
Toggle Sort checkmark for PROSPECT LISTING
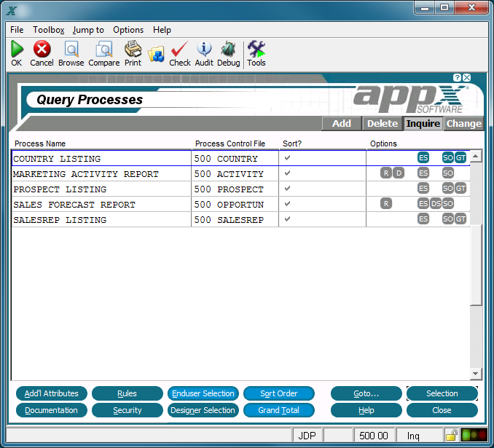coord(287,189)
